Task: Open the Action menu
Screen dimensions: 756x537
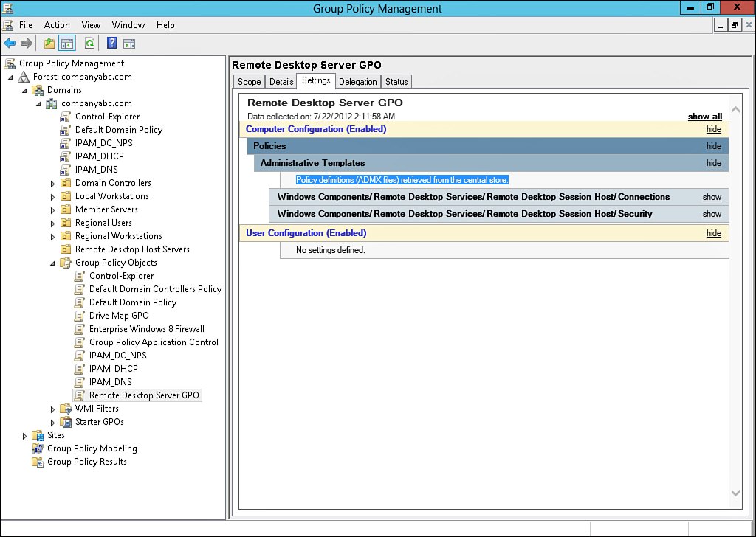Action: coord(57,24)
